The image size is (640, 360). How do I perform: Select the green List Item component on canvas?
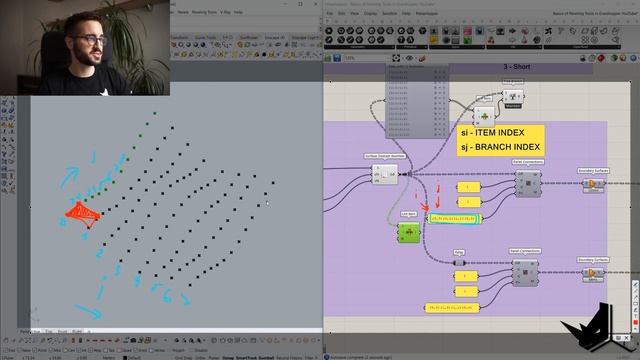pos(409,233)
